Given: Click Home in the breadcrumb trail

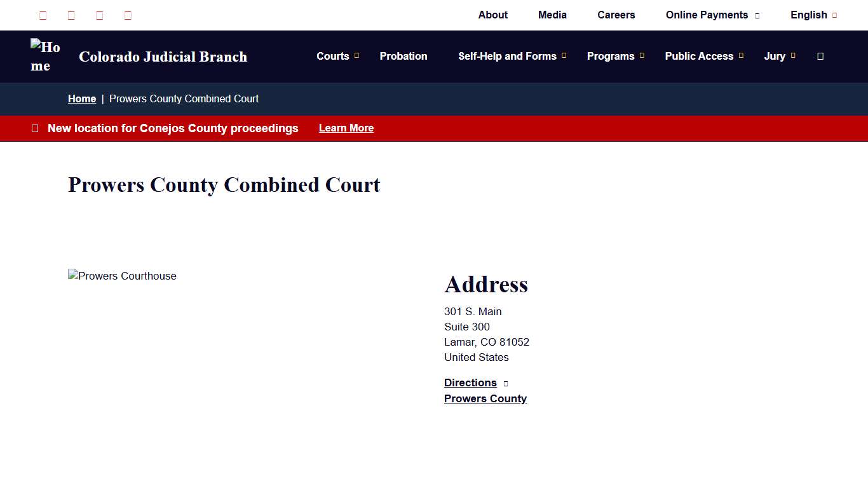Looking at the screenshot, I should coord(82,99).
